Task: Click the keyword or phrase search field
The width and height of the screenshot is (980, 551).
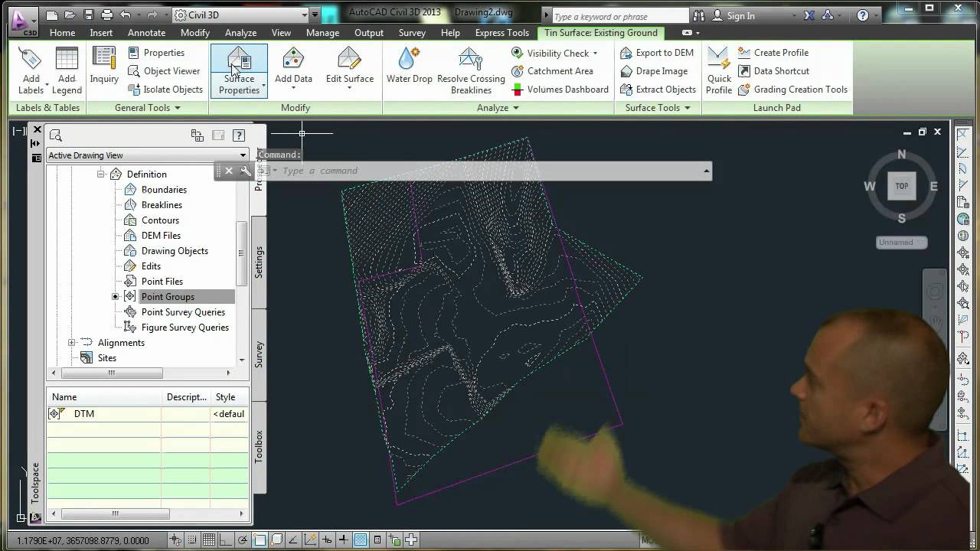Action: click(620, 16)
